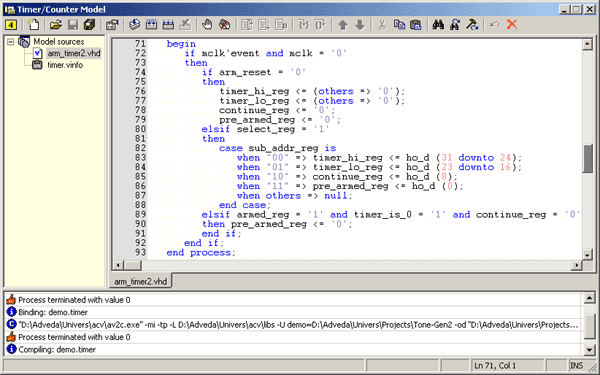Click 'continue_reg <= '0';' on line 78

(x=277, y=110)
